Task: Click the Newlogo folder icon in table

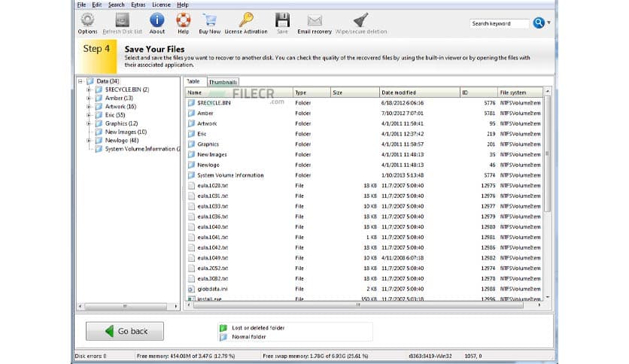Action: tap(191, 165)
